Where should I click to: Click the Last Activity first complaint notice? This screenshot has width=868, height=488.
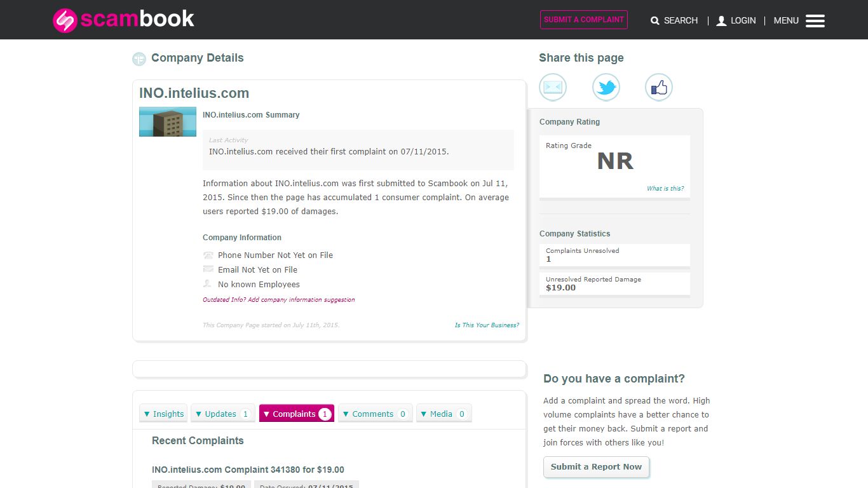[x=358, y=150]
